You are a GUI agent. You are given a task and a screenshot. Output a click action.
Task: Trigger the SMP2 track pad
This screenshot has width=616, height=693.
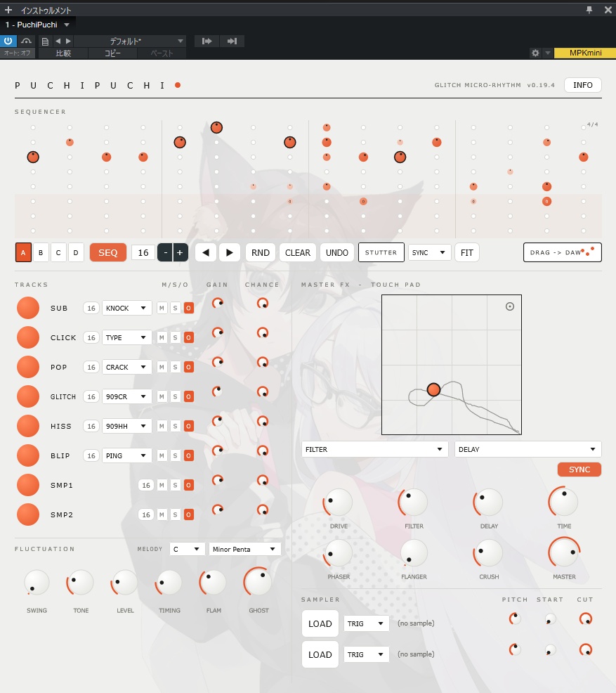tap(28, 514)
